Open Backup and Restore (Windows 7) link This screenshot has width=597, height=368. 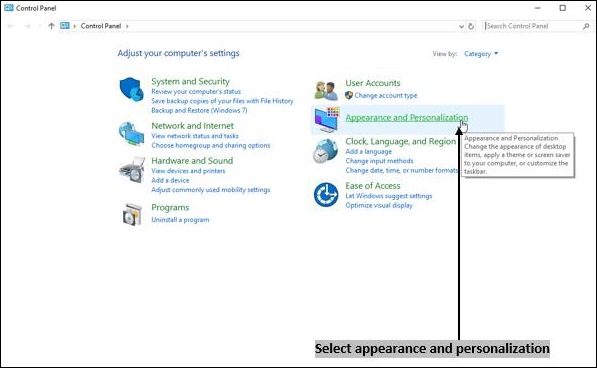click(x=199, y=110)
